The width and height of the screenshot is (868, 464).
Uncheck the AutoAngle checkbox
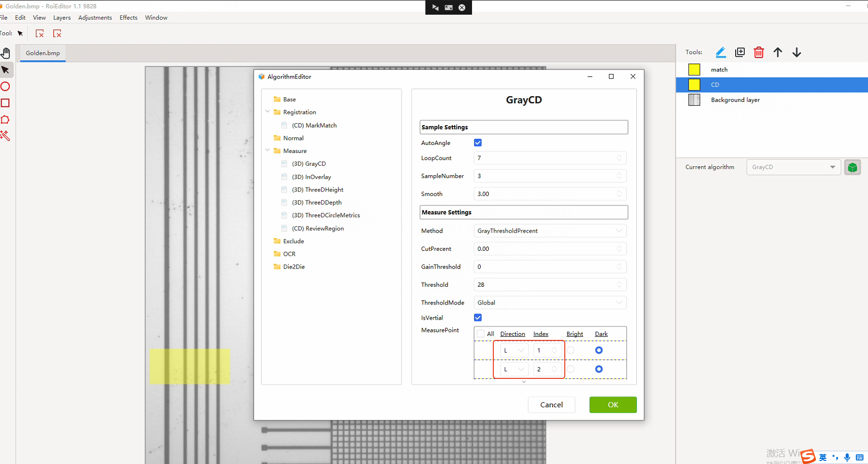(478, 143)
